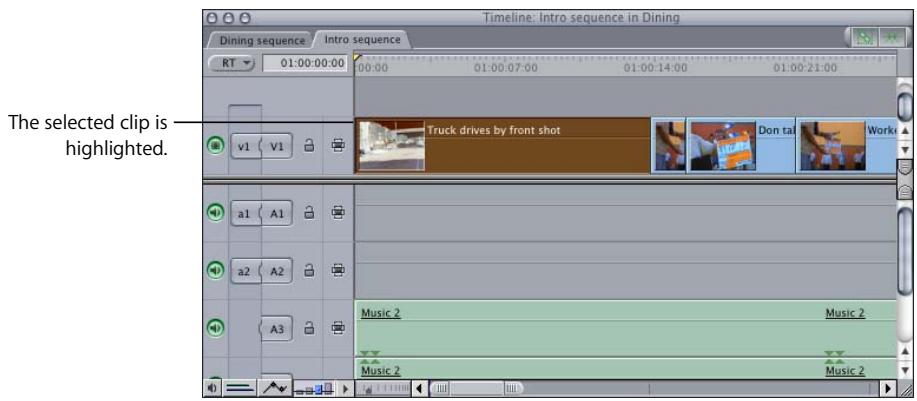Toggle clip keyframes control

(239, 388)
